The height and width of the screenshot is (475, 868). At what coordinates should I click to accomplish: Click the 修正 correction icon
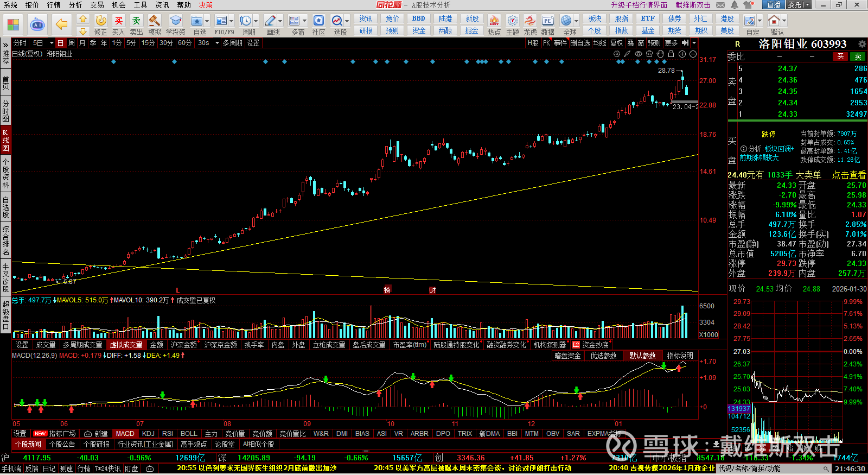(x=101, y=21)
